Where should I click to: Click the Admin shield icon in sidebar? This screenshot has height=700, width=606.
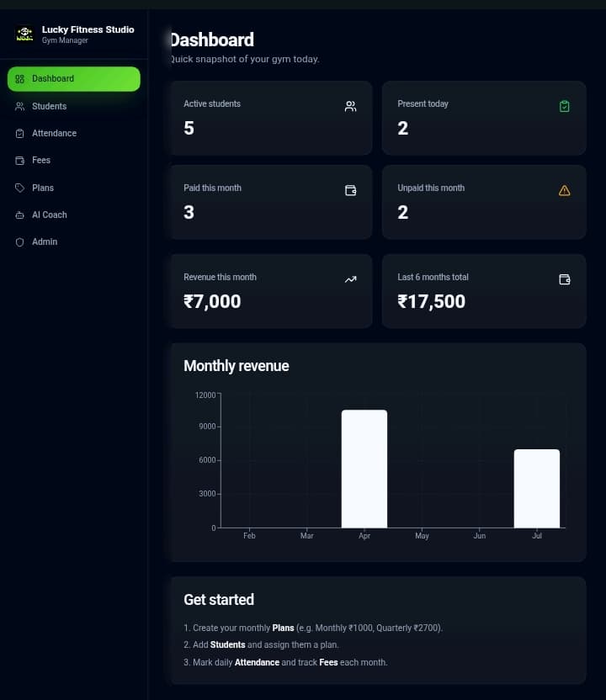19,242
